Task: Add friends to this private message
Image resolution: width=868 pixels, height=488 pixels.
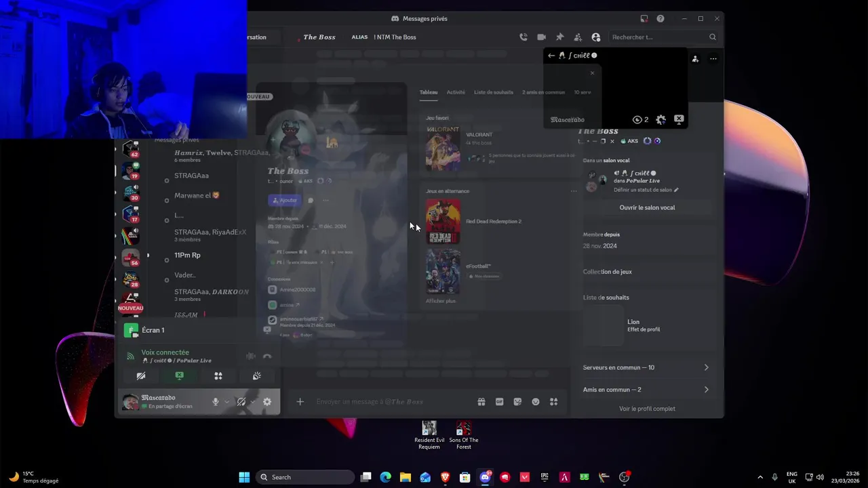Action: (x=578, y=37)
